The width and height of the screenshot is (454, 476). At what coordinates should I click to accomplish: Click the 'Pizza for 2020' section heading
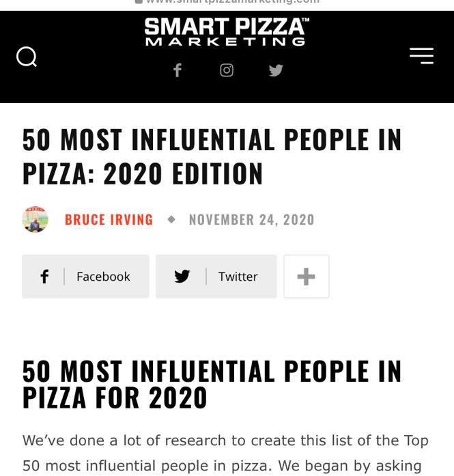tap(212, 384)
